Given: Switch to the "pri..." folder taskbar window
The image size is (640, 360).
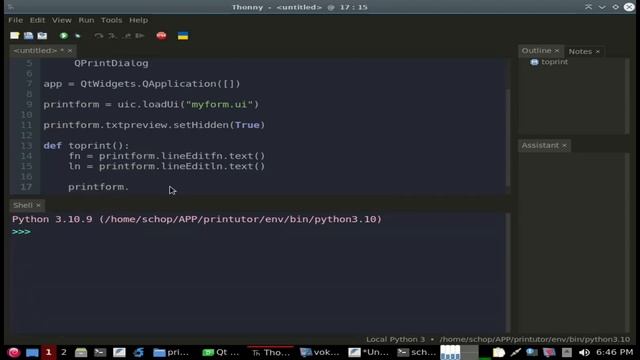Looking at the screenshot, I should [x=171, y=352].
